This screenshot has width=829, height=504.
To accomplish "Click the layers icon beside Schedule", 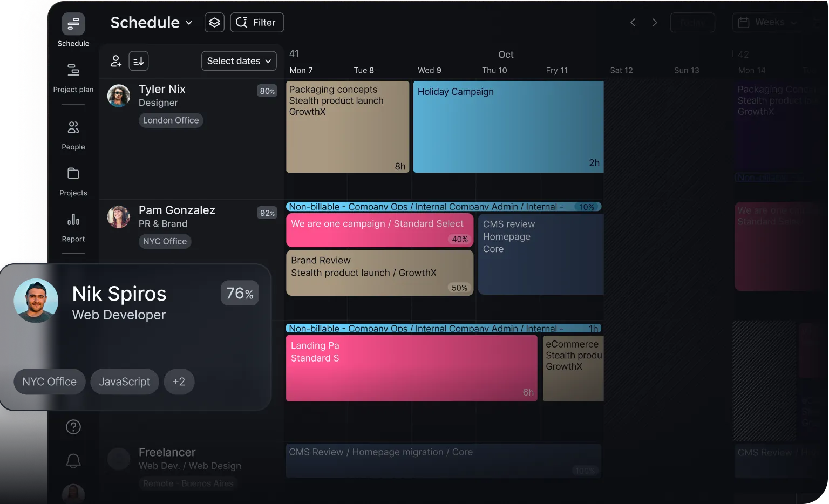I will [x=214, y=22].
